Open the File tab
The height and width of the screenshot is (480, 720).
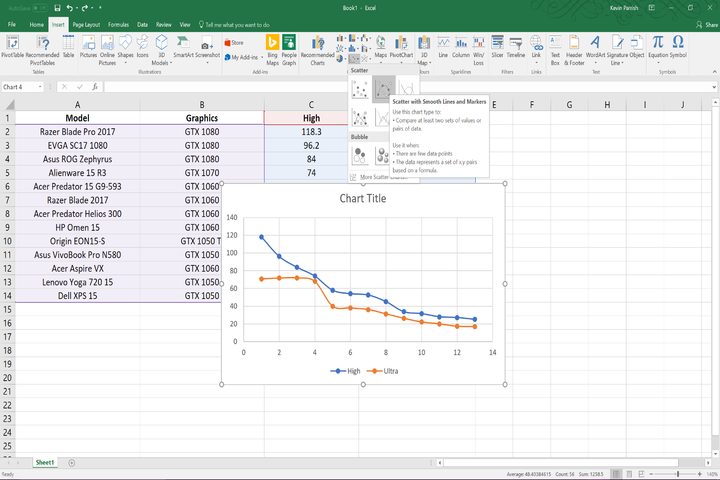pos(12,24)
